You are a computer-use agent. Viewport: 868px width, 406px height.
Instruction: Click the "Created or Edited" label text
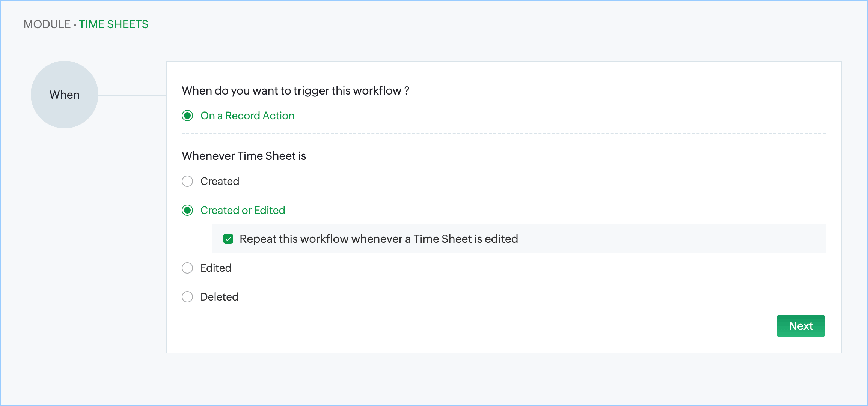tap(243, 210)
